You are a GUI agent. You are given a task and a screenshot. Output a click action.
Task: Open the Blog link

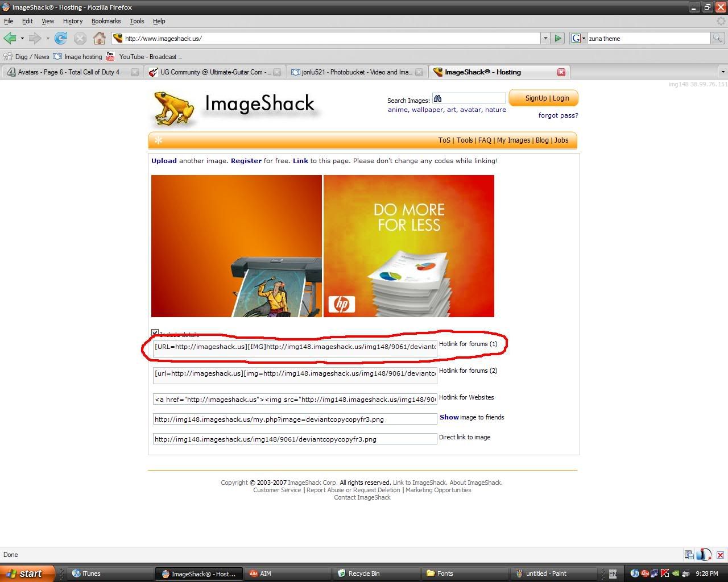click(x=542, y=140)
